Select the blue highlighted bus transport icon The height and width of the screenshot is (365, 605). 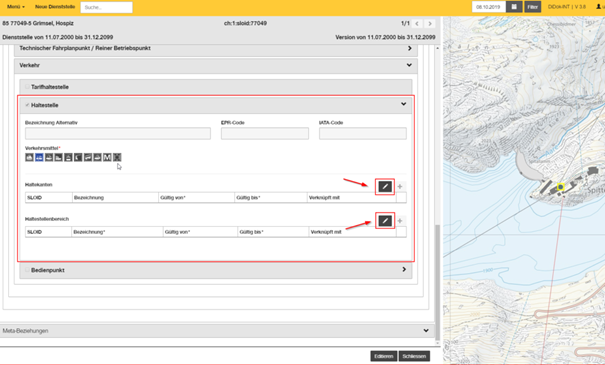click(39, 157)
